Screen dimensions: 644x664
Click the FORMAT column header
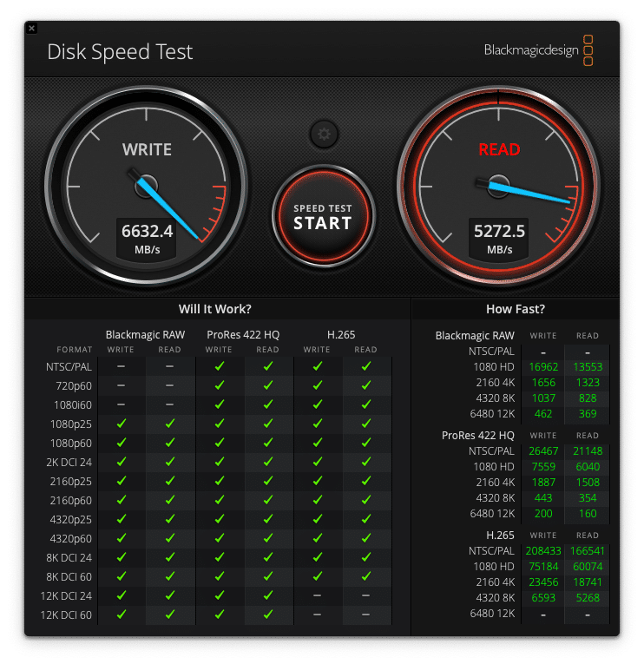click(x=75, y=350)
